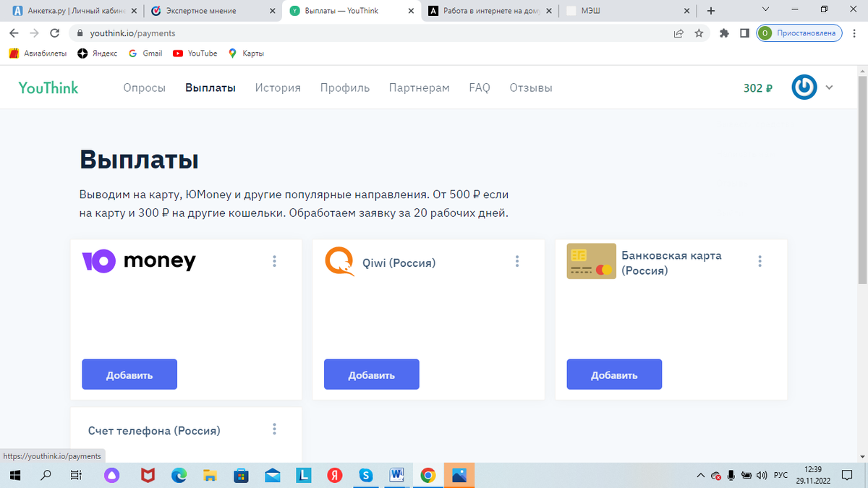This screenshot has width=868, height=488.
Task: Bookmark the page using the star icon
Action: click(700, 33)
